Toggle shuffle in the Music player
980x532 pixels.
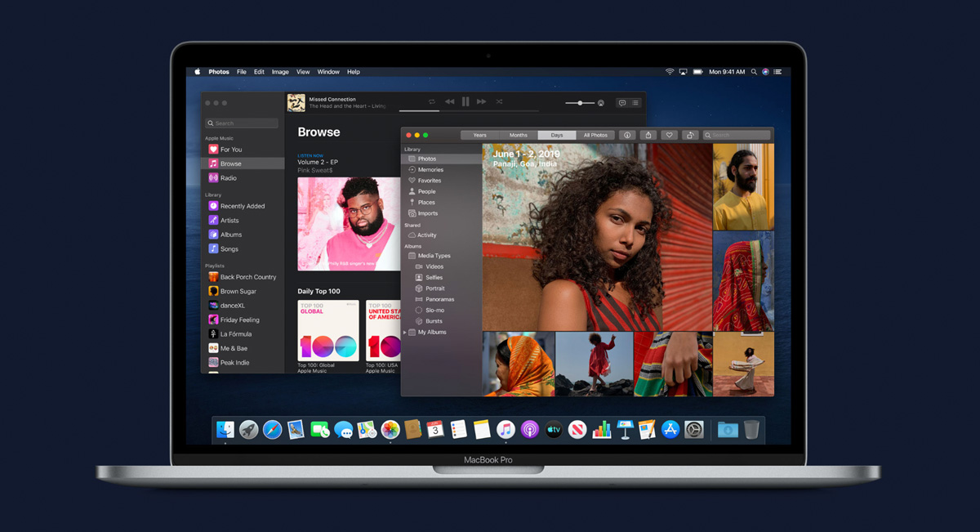pyautogui.click(x=499, y=101)
